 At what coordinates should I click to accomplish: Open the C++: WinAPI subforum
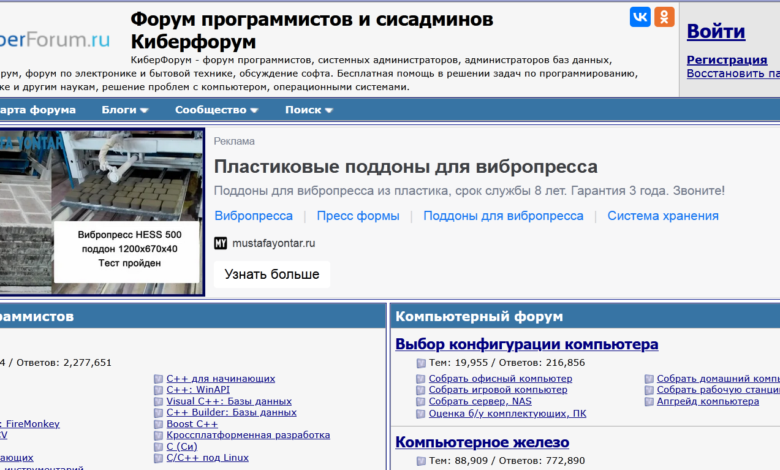[x=198, y=390]
